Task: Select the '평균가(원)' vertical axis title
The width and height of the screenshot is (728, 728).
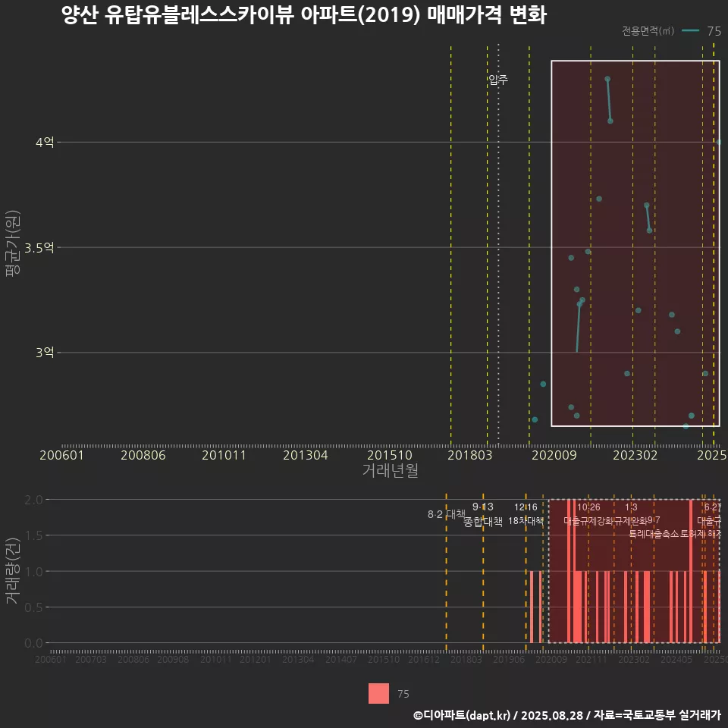Action: tap(13, 243)
